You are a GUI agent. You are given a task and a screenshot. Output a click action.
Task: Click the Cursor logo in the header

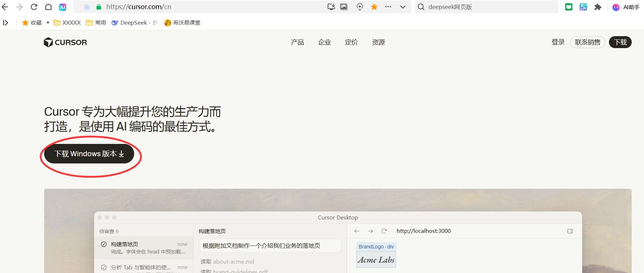pos(65,42)
